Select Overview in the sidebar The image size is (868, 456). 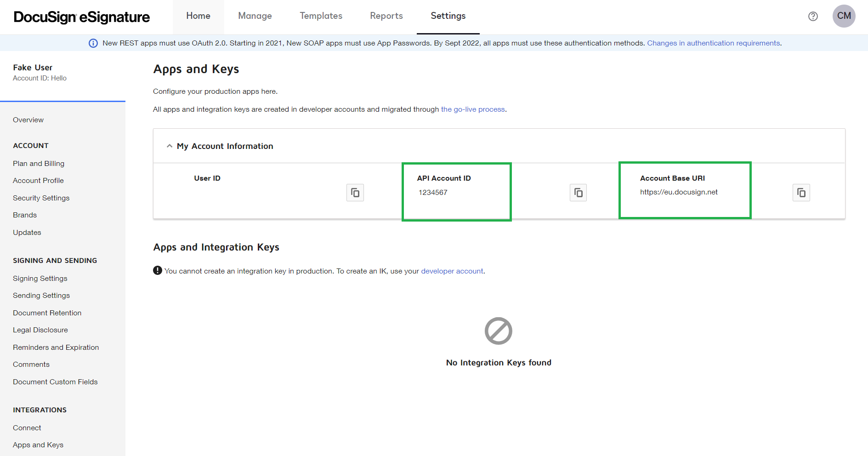(28, 120)
